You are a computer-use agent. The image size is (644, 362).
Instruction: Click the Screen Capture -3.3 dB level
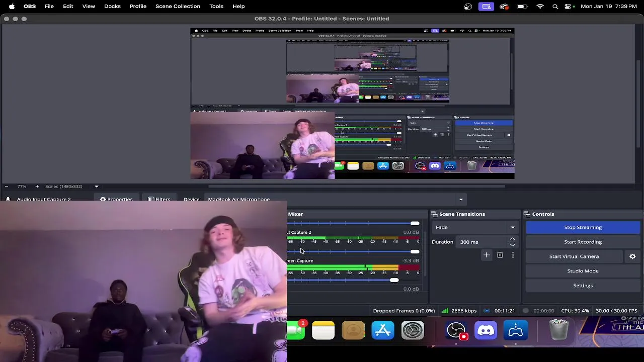click(x=411, y=260)
